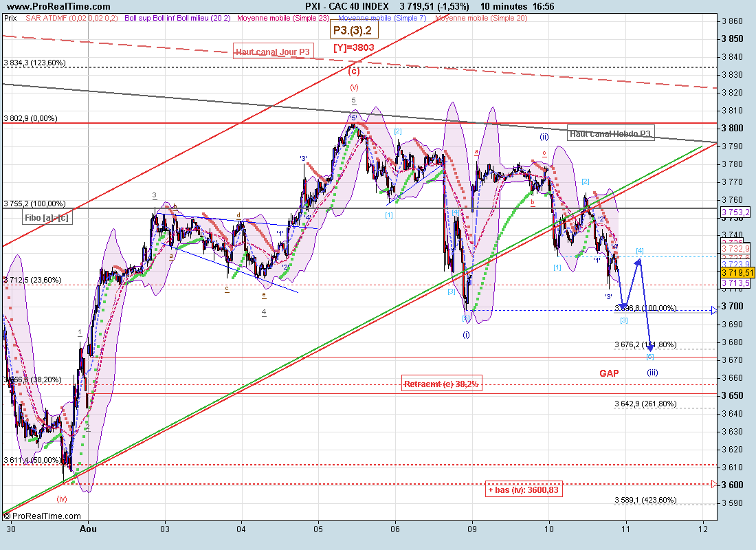Click the 3 800 price axis label
The height and width of the screenshot is (550, 756).
(x=732, y=128)
